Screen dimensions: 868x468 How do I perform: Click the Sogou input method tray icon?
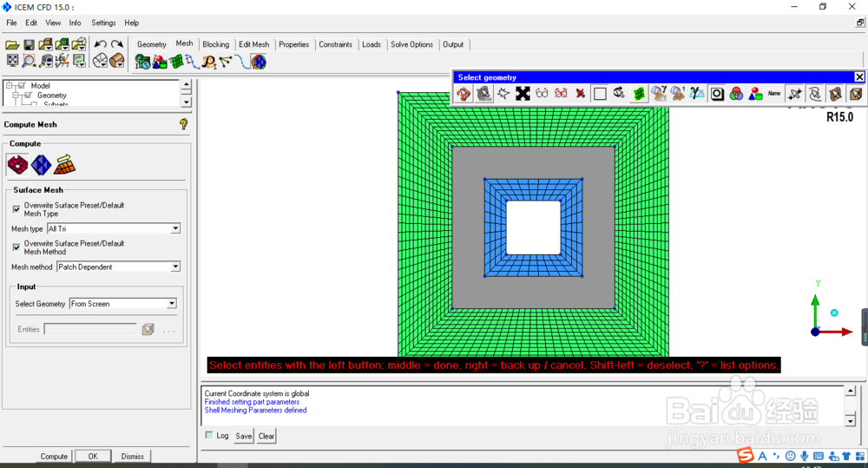click(746, 455)
